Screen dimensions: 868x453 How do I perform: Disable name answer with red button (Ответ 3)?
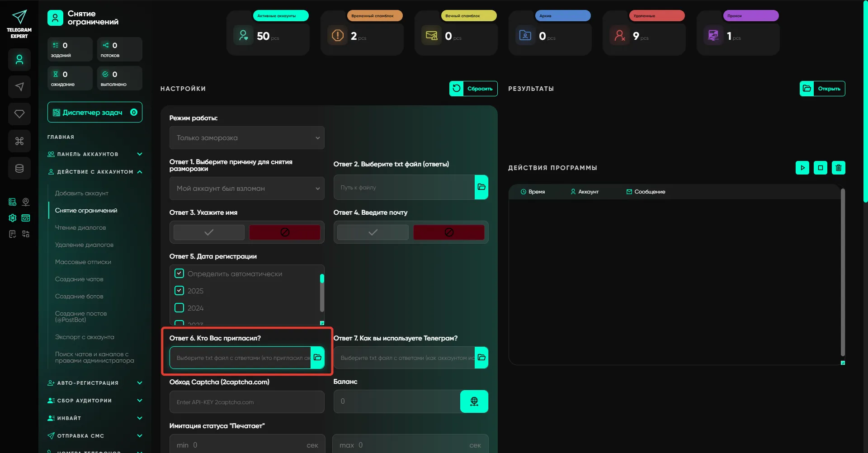point(285,232)
